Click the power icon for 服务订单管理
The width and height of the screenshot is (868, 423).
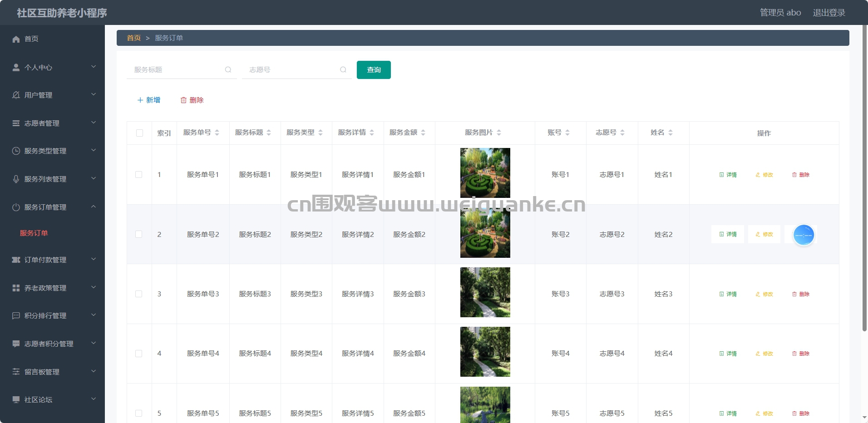[16, 207]
